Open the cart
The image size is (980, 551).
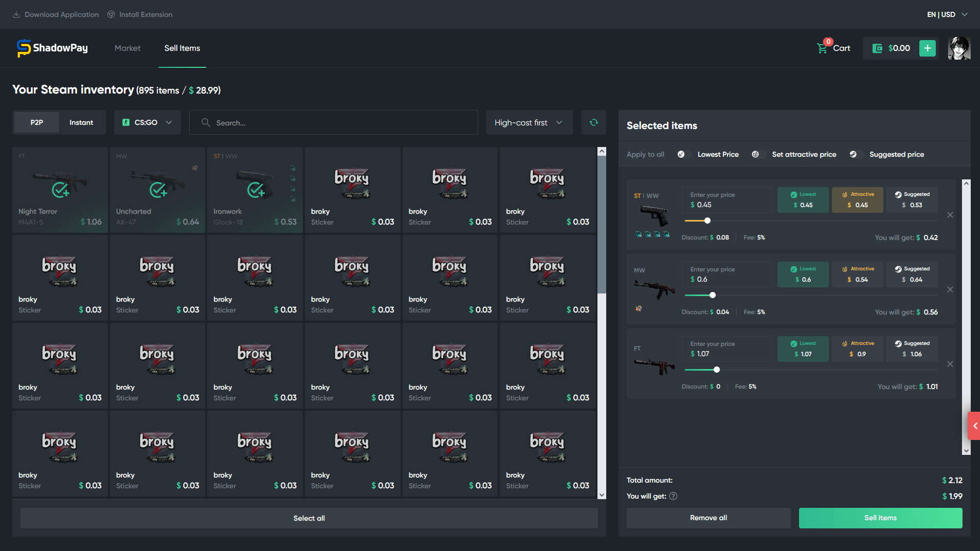click(x=833, y=48)
